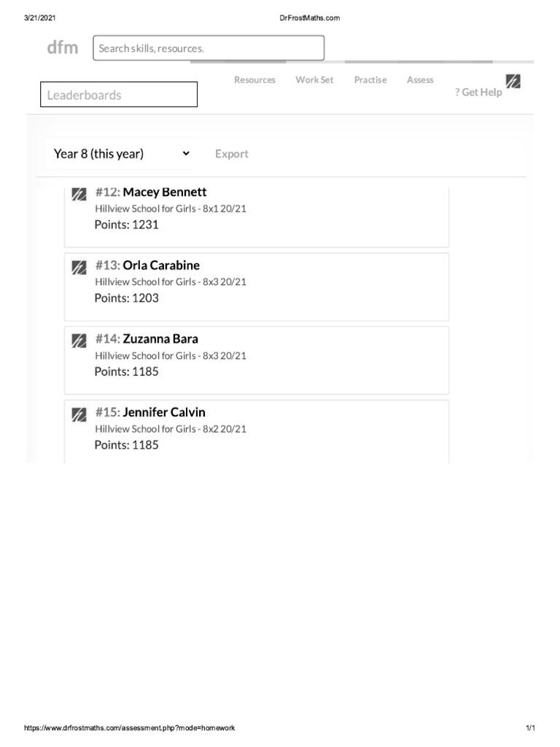
Task: Open the Work Set menu
Action: point(314,80)
